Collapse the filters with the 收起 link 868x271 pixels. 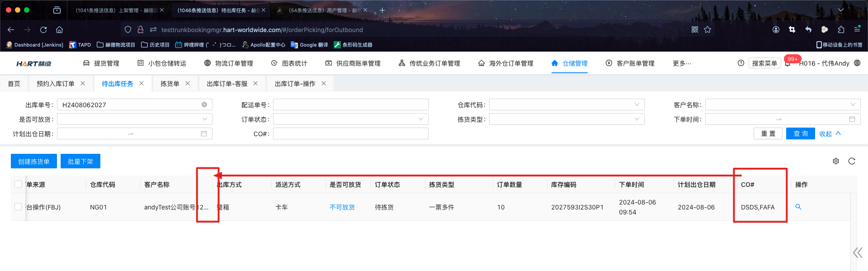point(830,133)
